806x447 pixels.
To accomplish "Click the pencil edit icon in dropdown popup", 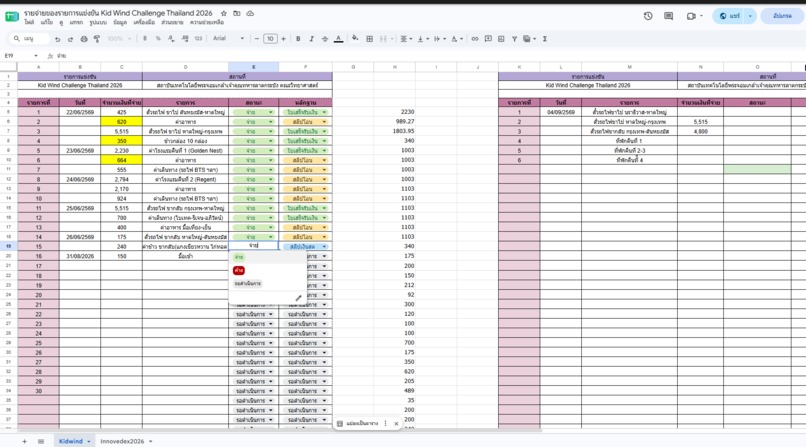I will pos(298,298).
